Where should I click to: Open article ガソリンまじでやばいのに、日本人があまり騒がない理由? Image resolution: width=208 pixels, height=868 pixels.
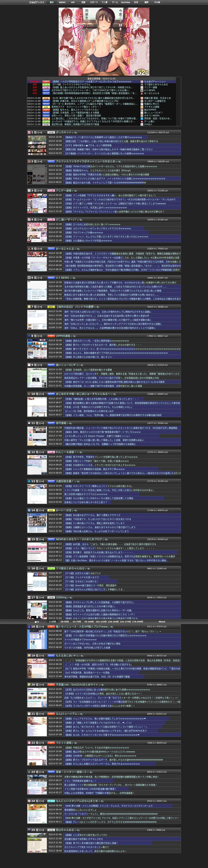click(92, 643)
